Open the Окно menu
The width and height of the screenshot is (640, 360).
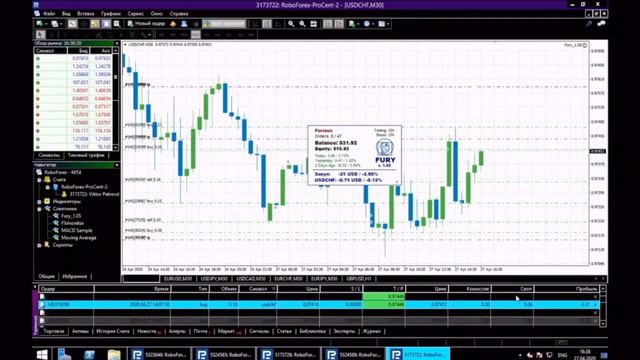pos(156,13)
